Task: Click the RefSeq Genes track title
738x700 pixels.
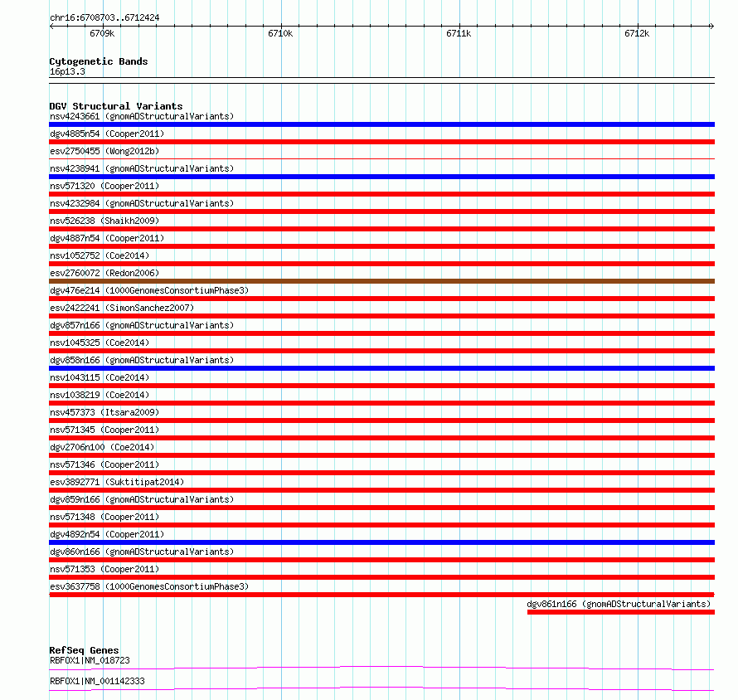Action: (84, 650)
